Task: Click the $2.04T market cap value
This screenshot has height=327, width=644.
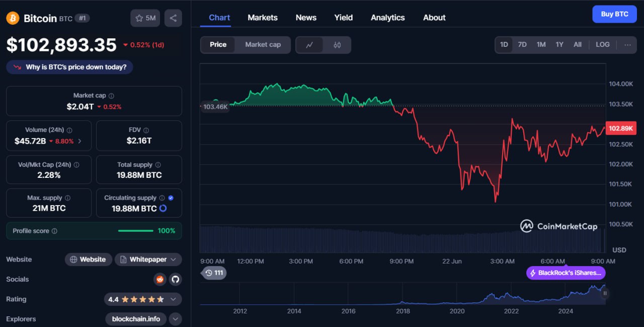Action: coord(80,107)
